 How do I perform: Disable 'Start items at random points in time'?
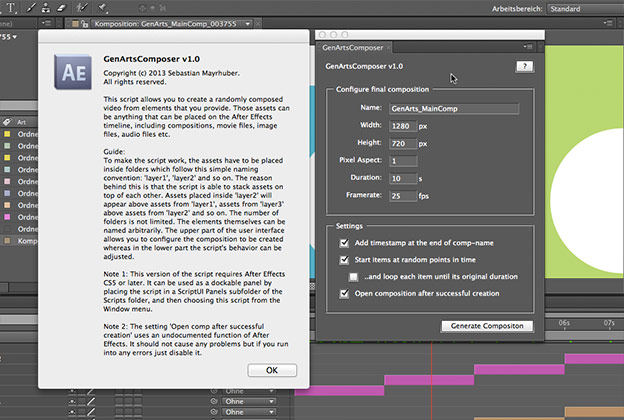pyautogui.click(x=346, y=259)
